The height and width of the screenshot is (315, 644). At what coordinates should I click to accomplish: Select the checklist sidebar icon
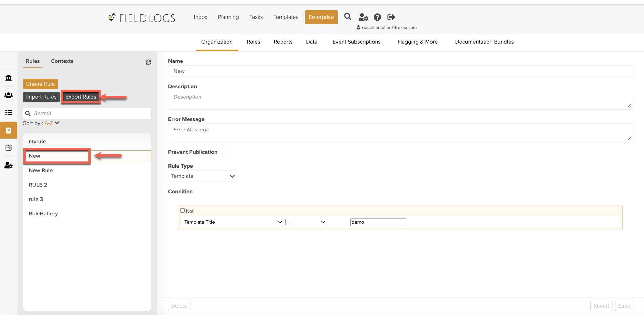pyautogui.click(x=9, y=113)
